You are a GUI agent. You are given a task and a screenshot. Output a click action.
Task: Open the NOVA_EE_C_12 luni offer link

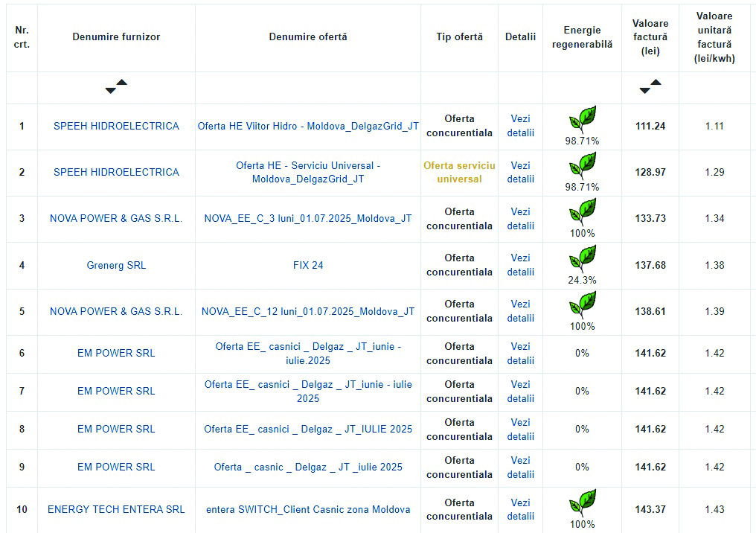point(308,312)
